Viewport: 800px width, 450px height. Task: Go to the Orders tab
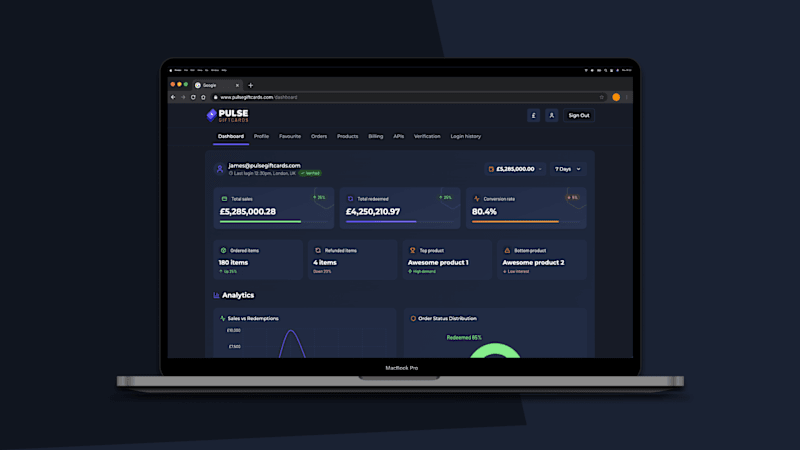click(319, 136)
